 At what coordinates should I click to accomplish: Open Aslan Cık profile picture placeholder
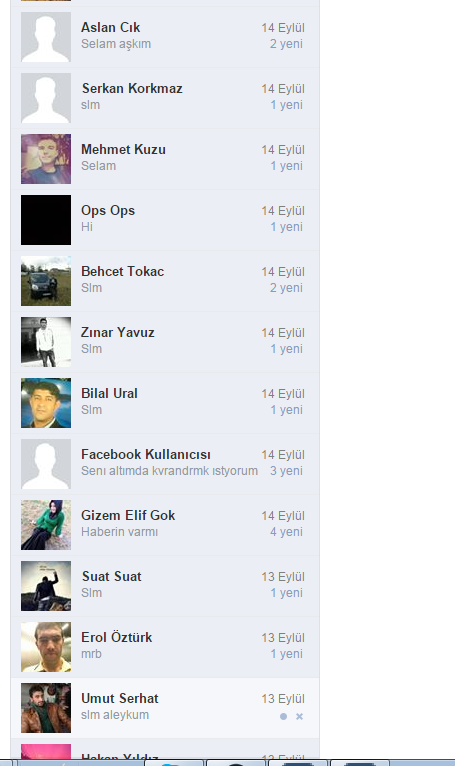point(46,37)
